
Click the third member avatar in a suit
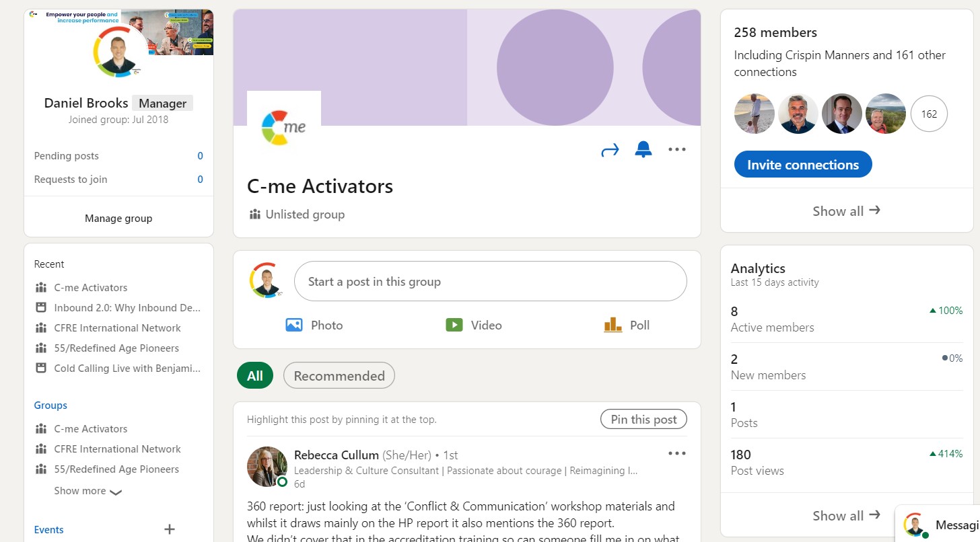pyautogui.click(x=842, y=114)
